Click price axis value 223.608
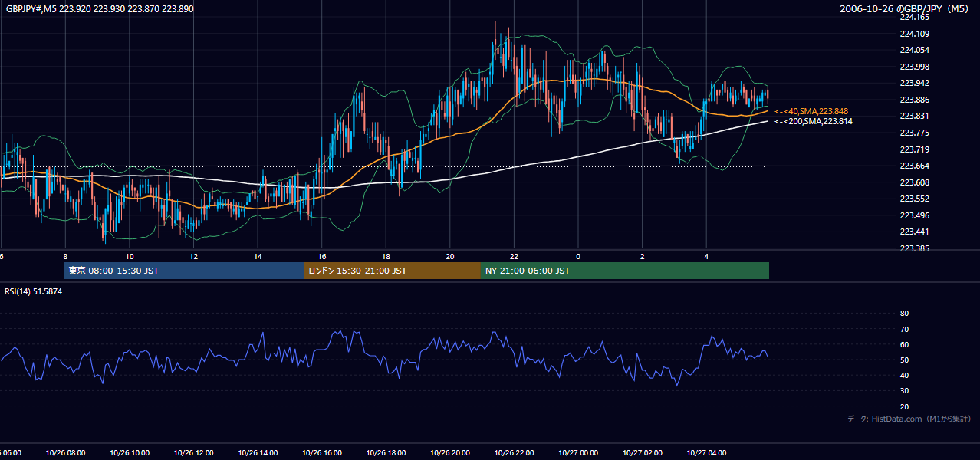The height and width of the screenshot is (460, 980). 914,182
